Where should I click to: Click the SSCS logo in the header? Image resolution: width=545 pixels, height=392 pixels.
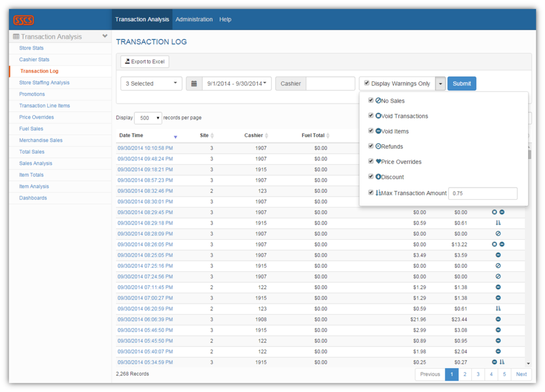(x=23, y=20)
